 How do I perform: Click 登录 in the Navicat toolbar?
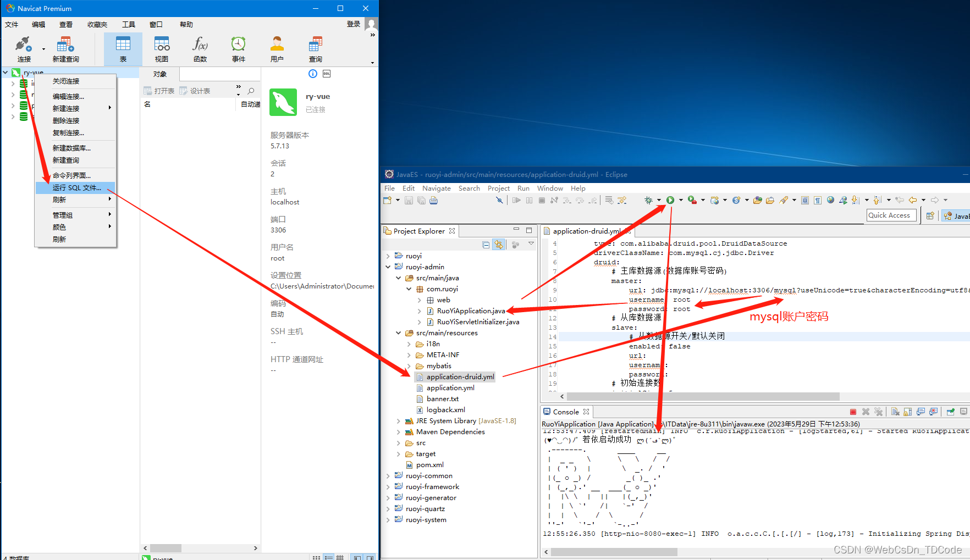click(x=353, y=24)
